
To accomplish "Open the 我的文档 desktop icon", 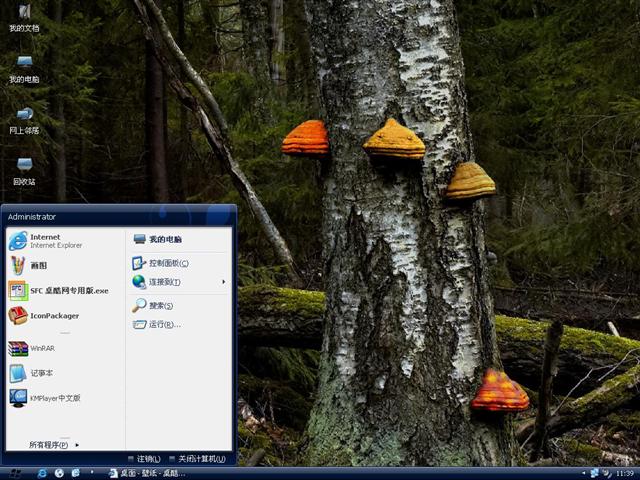I will (x=24, y=18).
